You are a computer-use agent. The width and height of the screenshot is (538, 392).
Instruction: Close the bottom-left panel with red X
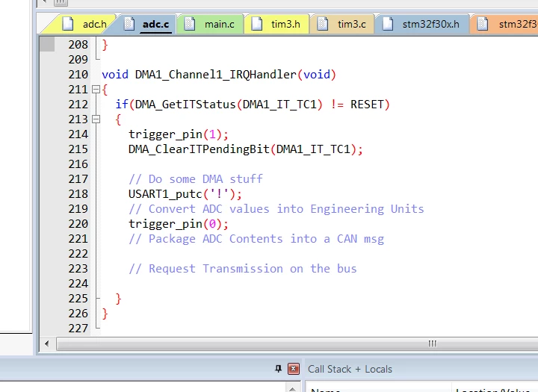(294, 369)
